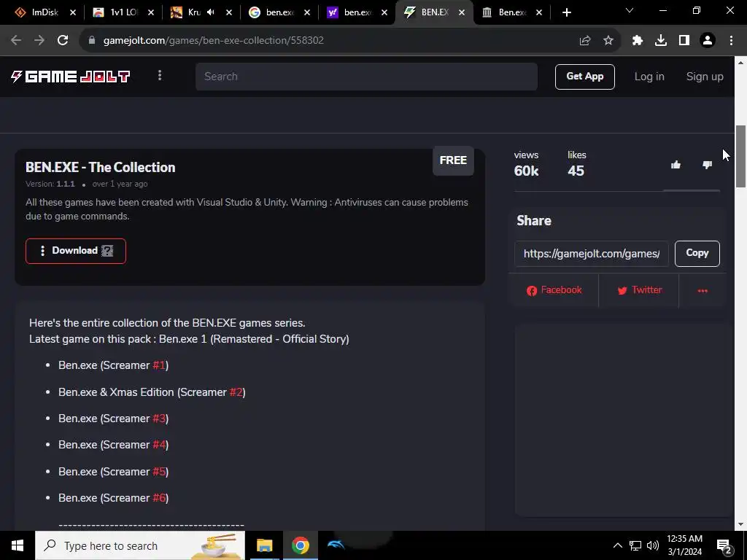Viewport: 747px width, 560px height.
Task: Go forward in browser history
Action: (39, 41)
